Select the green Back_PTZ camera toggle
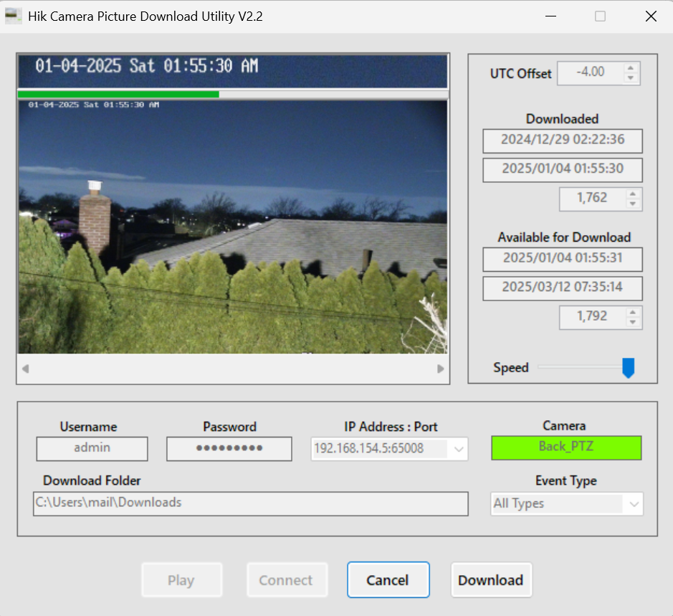The height and width of the screenshot is (616, 673). (x=566, y=447)
